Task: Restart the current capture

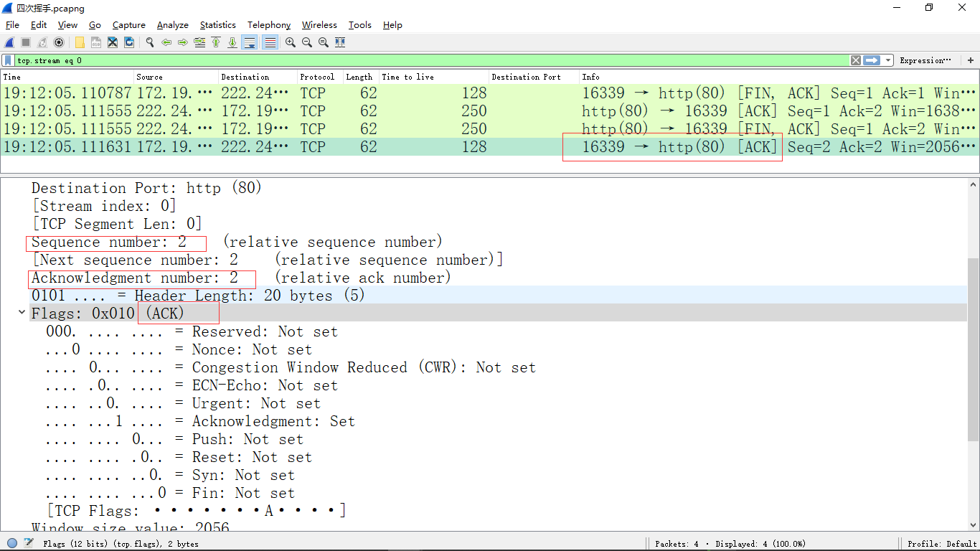Action: (x=42, y=42)
